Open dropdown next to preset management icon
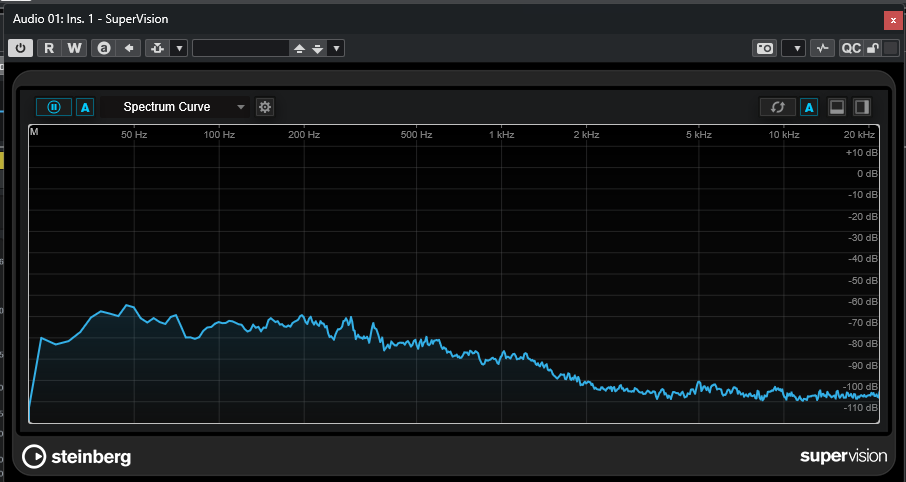This screenshot has height=482, width=906. coord(179,48)
